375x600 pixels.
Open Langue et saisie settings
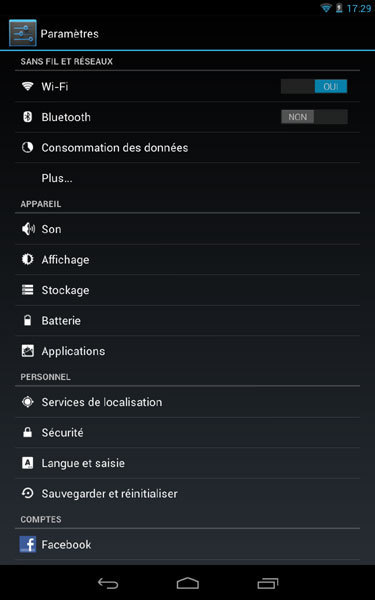[188, 463]
